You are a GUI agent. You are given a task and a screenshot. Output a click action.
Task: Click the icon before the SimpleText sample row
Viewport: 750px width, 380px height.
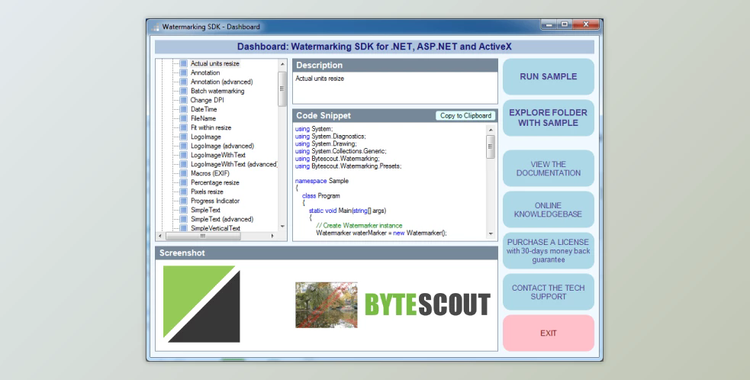click(183, 210)
